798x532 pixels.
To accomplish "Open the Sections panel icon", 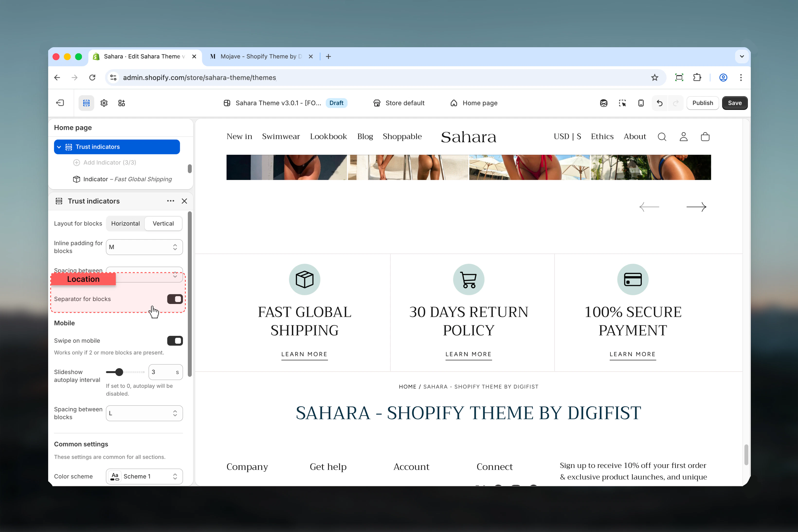I will pos(86,103).
